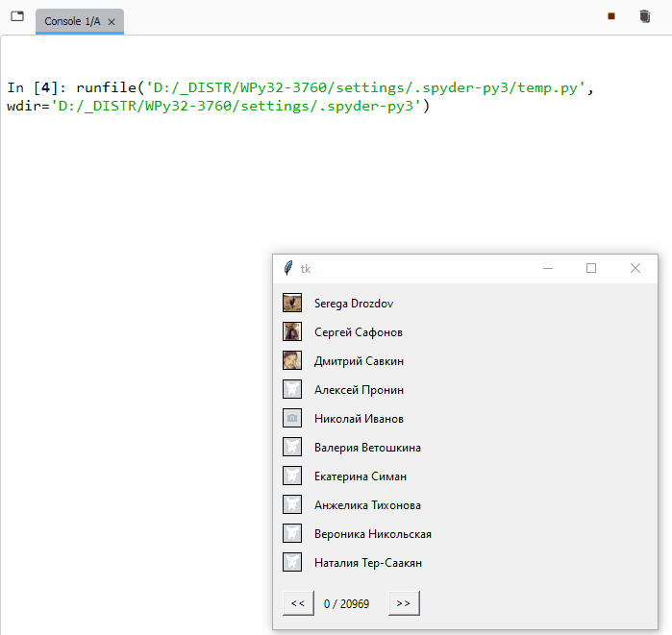Click the avatar icon beside Алексей Пронин
Viewport: 672px width, 635px height.
tap(292, 390)
